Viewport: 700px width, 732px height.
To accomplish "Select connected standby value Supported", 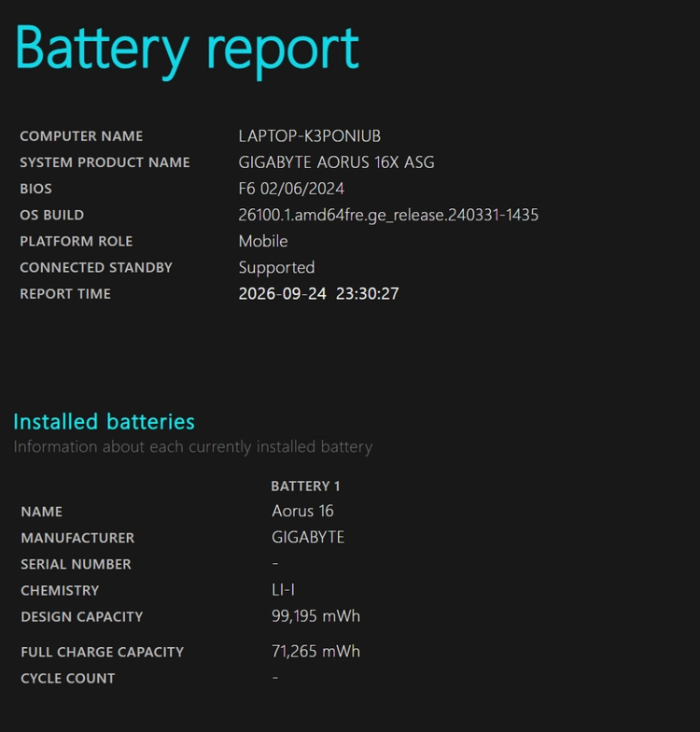I will click(276, 268).
